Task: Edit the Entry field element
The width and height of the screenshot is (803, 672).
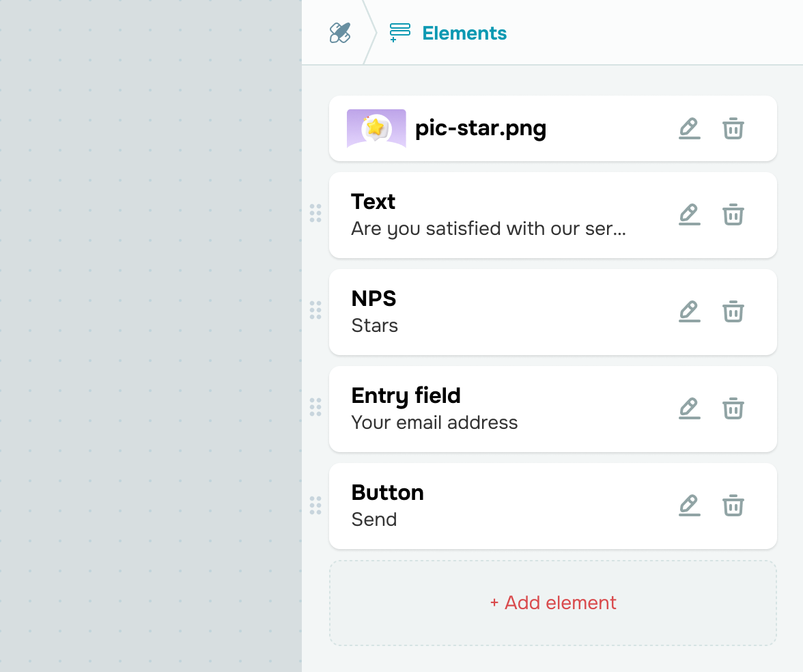Action: click(690, 408)
